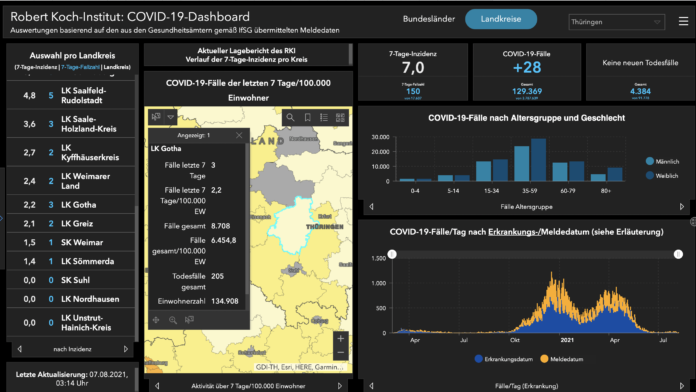Sort the list by 7-Tage-Fallzahl tab

[80, 67]
